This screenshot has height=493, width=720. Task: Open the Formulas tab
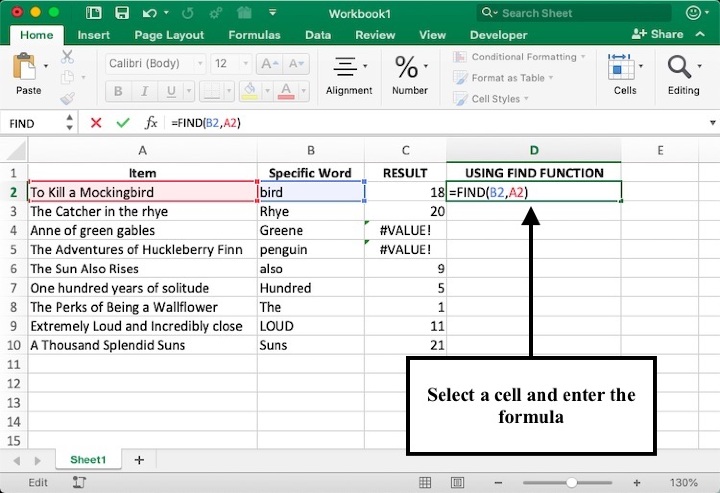coord(254,35)
